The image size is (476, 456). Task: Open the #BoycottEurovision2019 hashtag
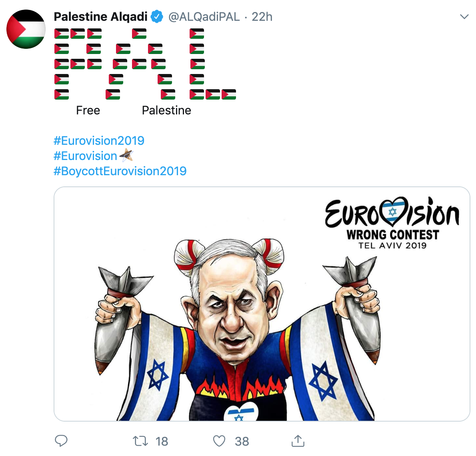pos(120,171)
